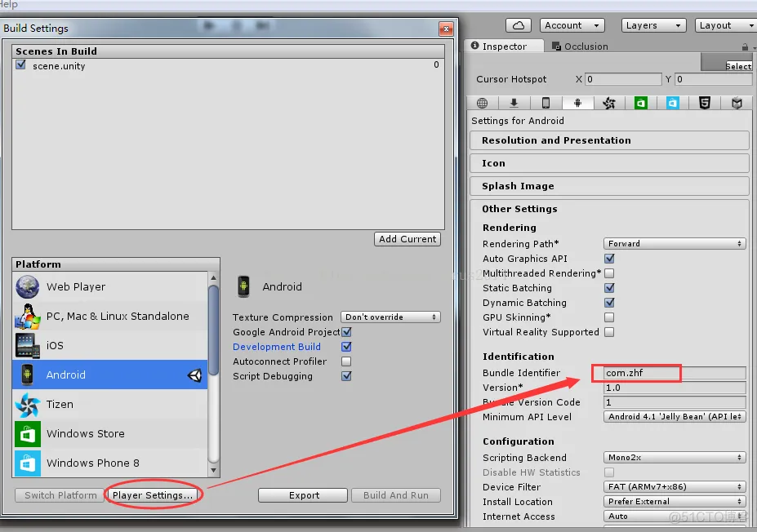Open Minimum API Level dropdown
Image resolution: width=757 pixels, height=532 pixels.
(x=675, y=416)
